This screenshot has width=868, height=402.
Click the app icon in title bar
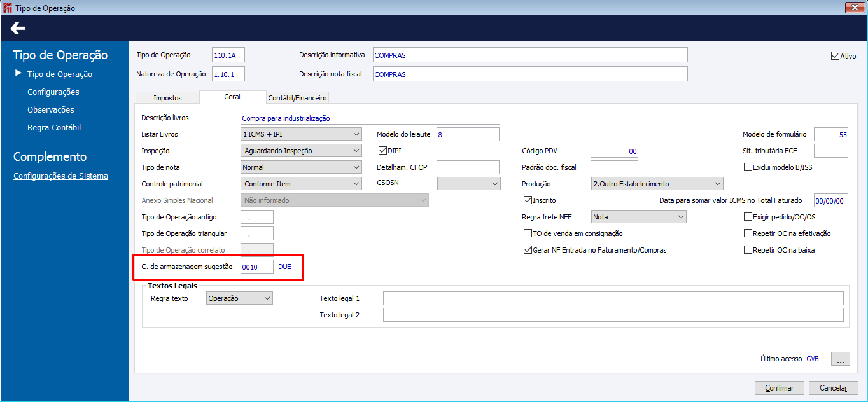tap(7, 8)
